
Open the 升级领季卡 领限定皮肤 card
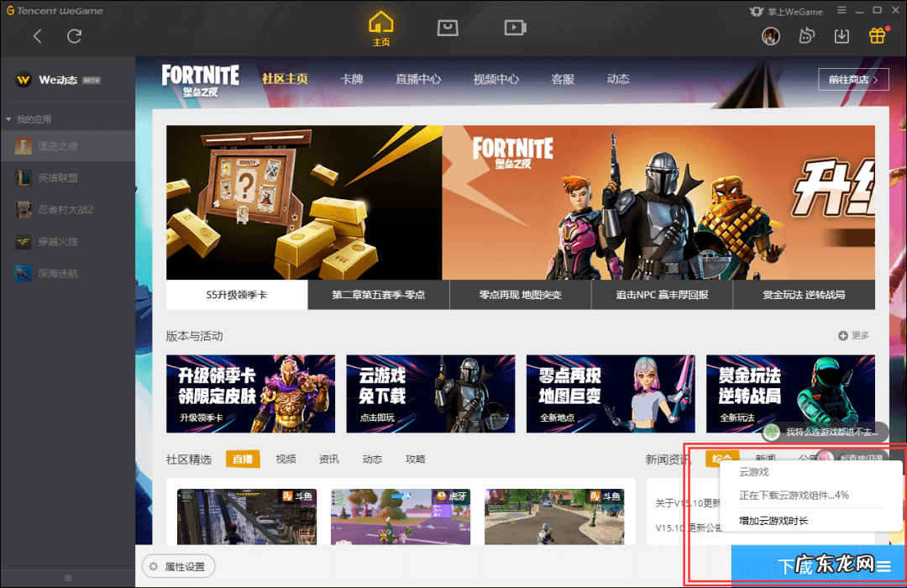[250, 394]
